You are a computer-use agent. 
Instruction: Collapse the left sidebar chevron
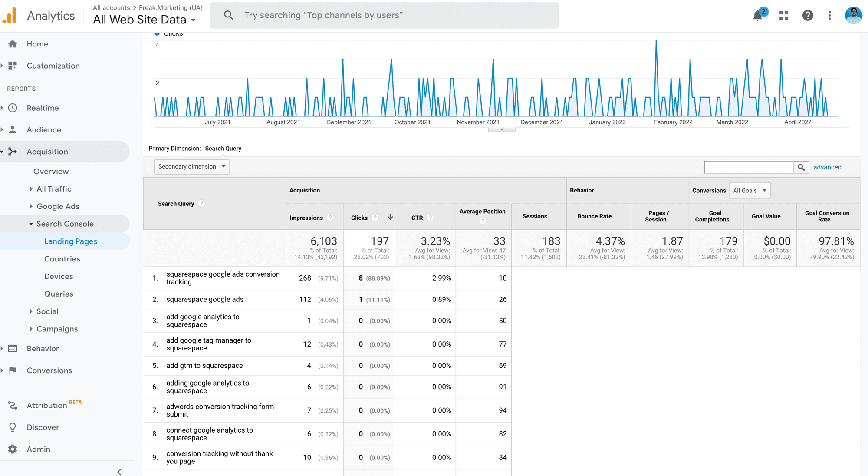tap(119, 472)
